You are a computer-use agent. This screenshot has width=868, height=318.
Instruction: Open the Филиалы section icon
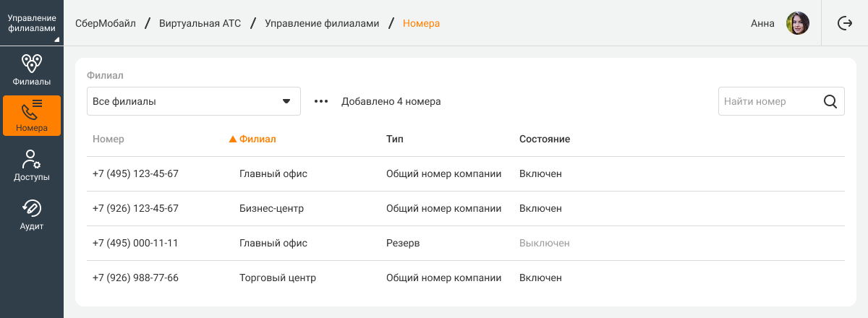(32, 64)
